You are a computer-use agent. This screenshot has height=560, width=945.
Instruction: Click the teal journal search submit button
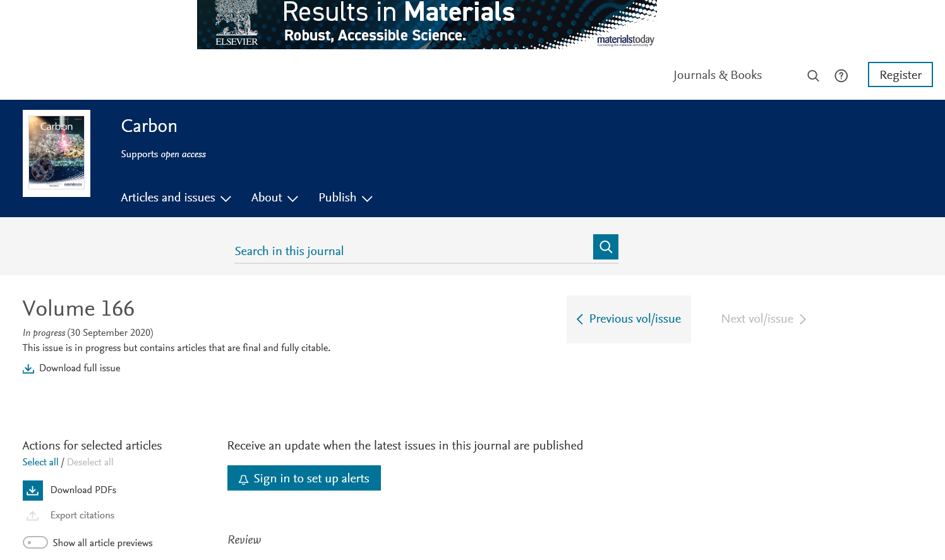pos(605,247)
